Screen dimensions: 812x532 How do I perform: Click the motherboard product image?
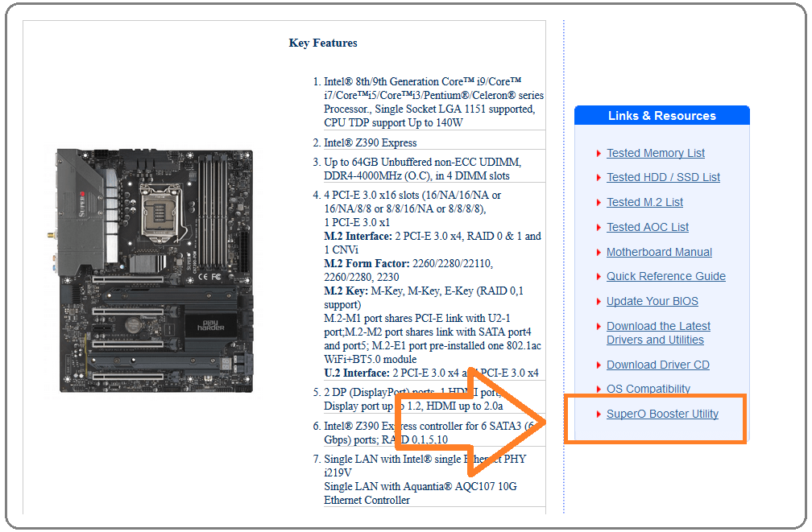click(x=155, y=271)
